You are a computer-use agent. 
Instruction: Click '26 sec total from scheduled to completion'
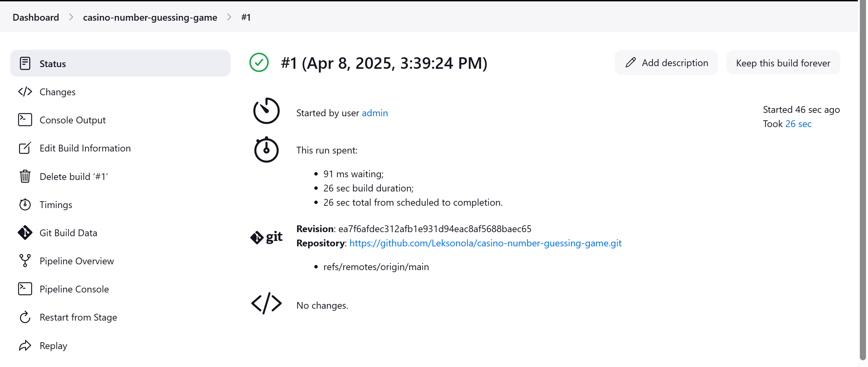[x=413, y=202]
